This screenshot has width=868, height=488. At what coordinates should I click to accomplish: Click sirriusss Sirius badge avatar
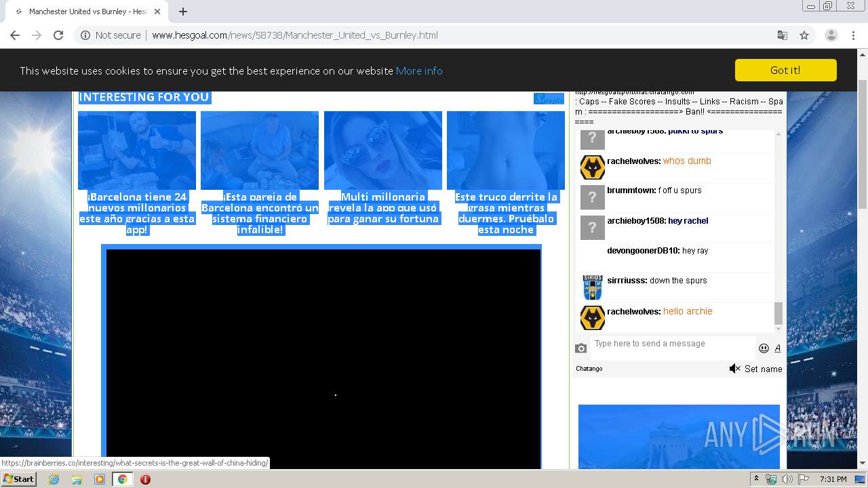(593, 287)
